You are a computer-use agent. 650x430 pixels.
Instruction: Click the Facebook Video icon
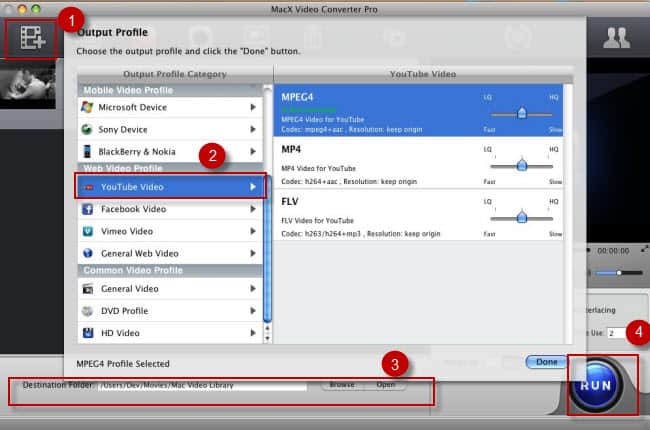point(87,209)
